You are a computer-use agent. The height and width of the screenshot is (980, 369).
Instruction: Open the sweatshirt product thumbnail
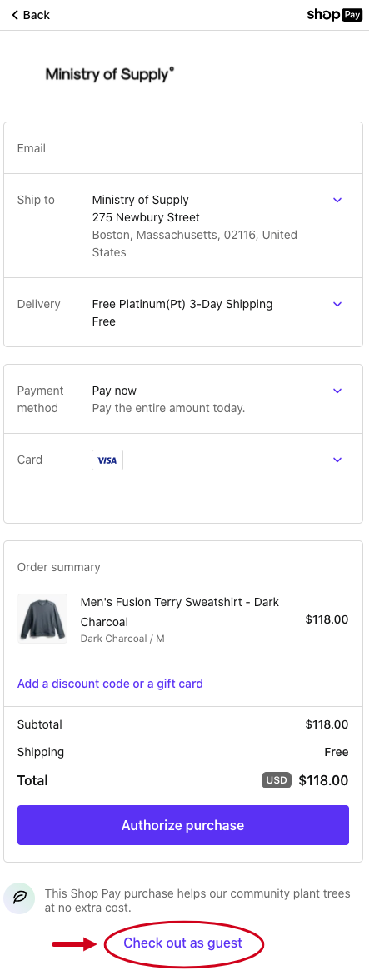click(42, 619)
